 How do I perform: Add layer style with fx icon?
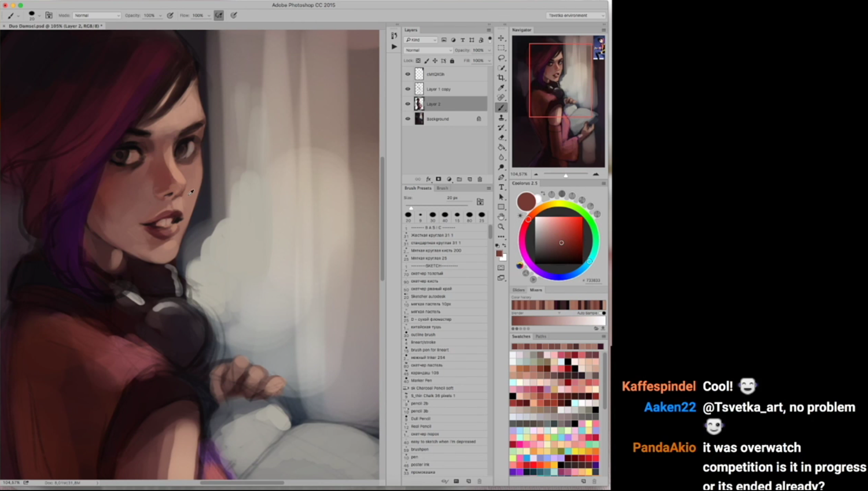point(428,179)
